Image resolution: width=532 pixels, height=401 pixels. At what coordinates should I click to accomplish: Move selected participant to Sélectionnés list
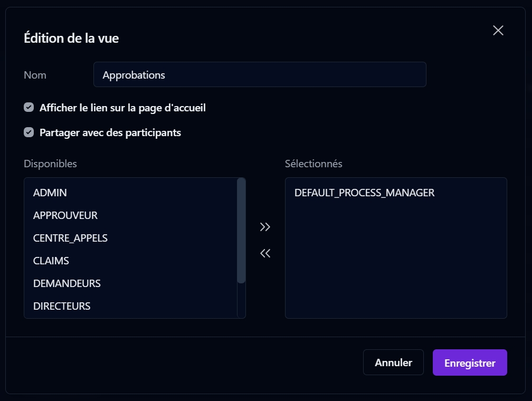click(x=265, y=227)
